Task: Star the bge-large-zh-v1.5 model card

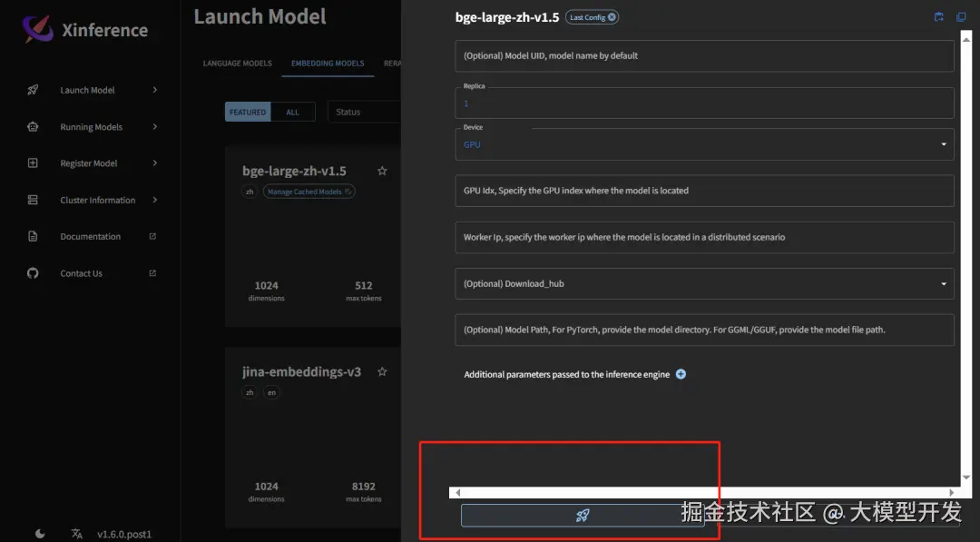Action: pyautogui.click(x=383, y=171)
